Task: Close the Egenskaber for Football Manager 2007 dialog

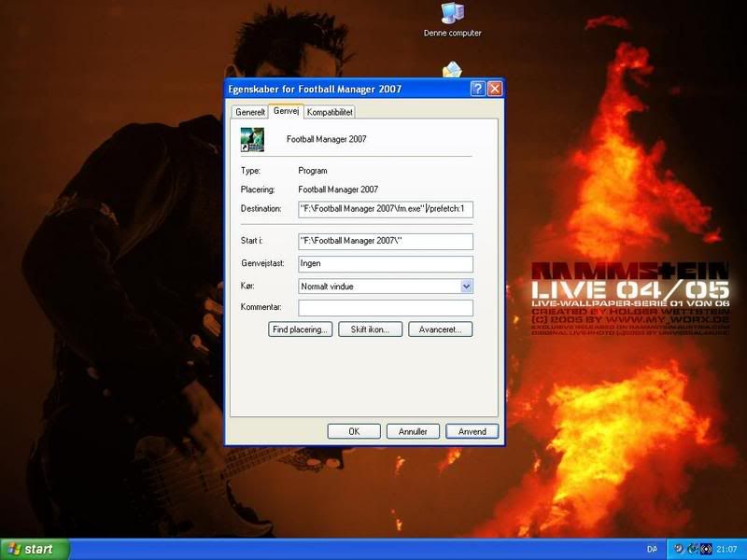Action: pos(495,89)
